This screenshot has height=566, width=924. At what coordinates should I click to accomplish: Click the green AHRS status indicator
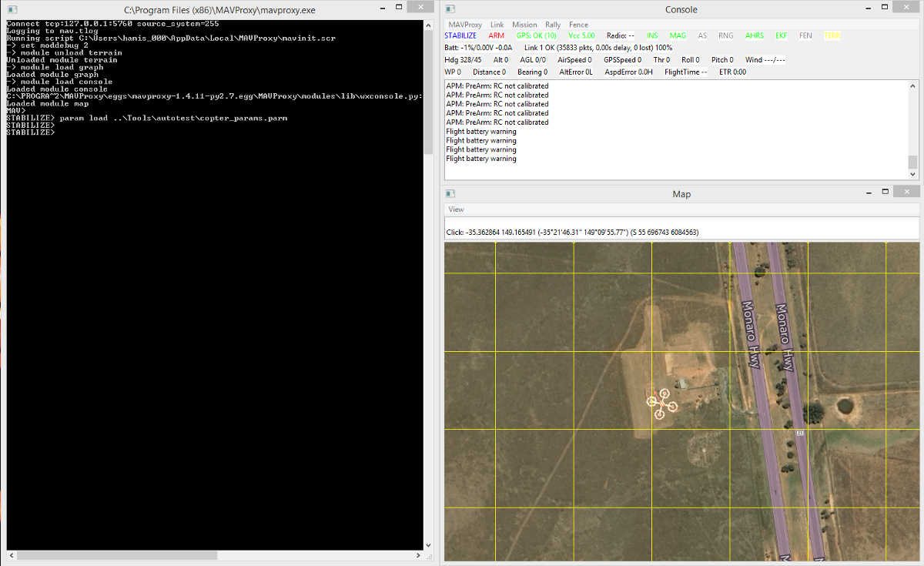pyautogui.click(x=755, y=35)
